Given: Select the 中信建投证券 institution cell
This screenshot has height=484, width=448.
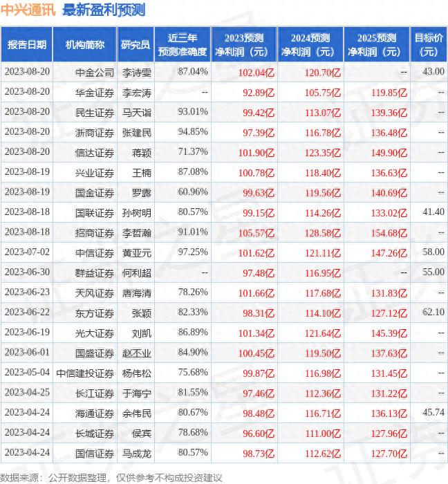Looking at the screenshot, I should coord(85,373).
